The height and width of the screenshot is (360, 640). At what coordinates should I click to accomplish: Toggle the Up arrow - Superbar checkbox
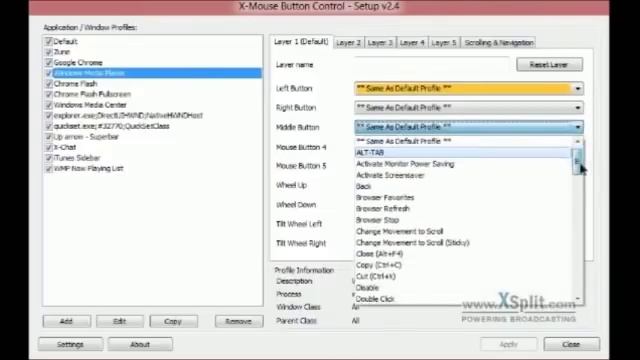pos(49,137)
